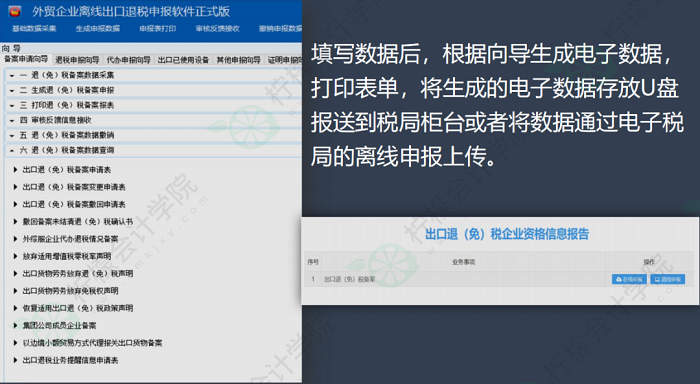The image size is (700, 384).
Task: Open 放弃适用增值税零税率声明 item
Action: (x=67, y=256)
